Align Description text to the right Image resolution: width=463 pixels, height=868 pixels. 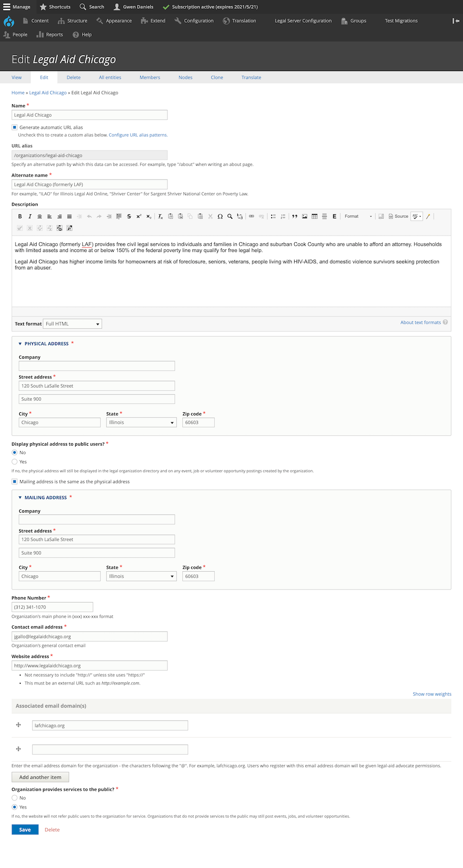tap(59, 216)
